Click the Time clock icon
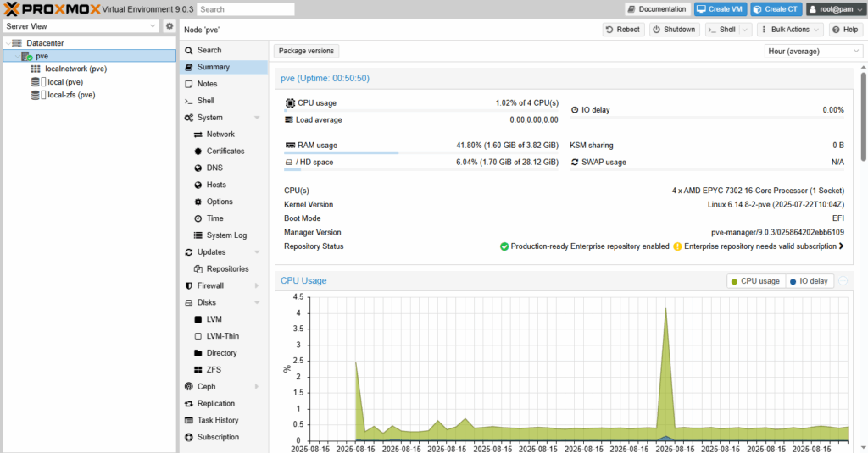Image resolution: width=868 pixels, height=453 pixels. 198,218
